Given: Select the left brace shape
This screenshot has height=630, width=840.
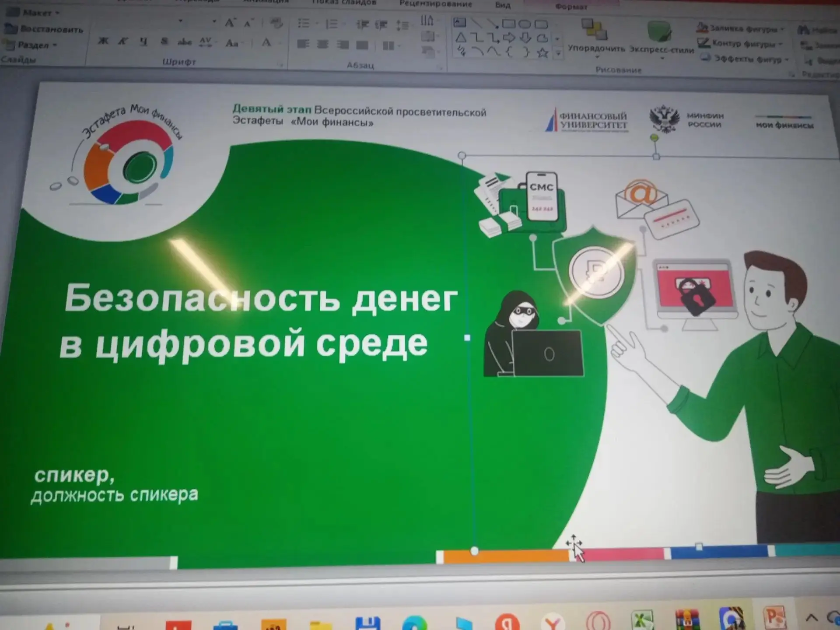Looking at the screenshot, I should click(509, 52).
